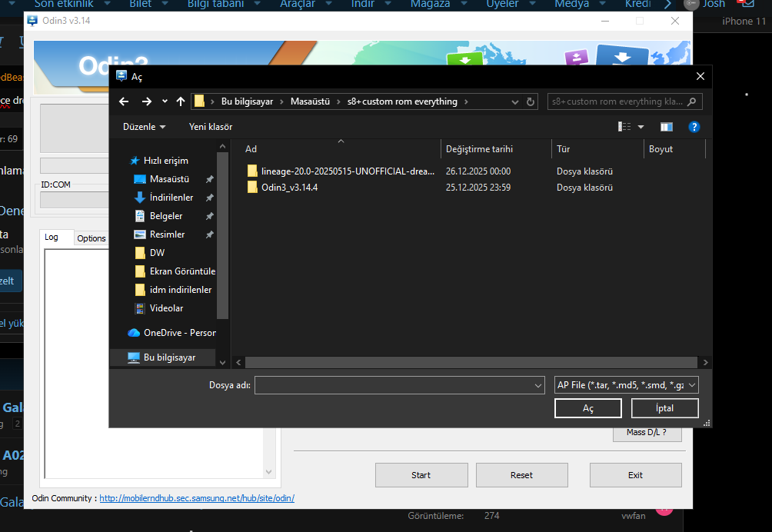This screenshot has width=772, height=532.
Task: Open recent locations dropdown arrow
Action: pos(165,101)
